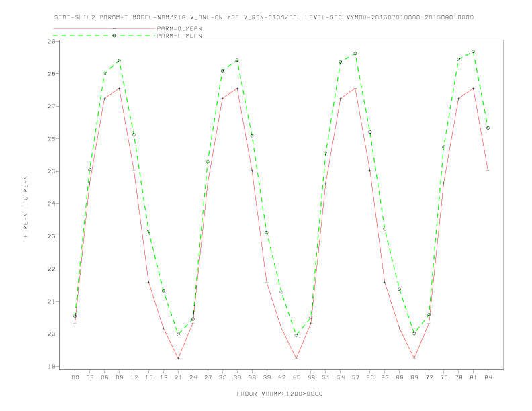Click the PARM=F_MEAN legend label
The image size is (532, 411).
click(x=179, y=36)
